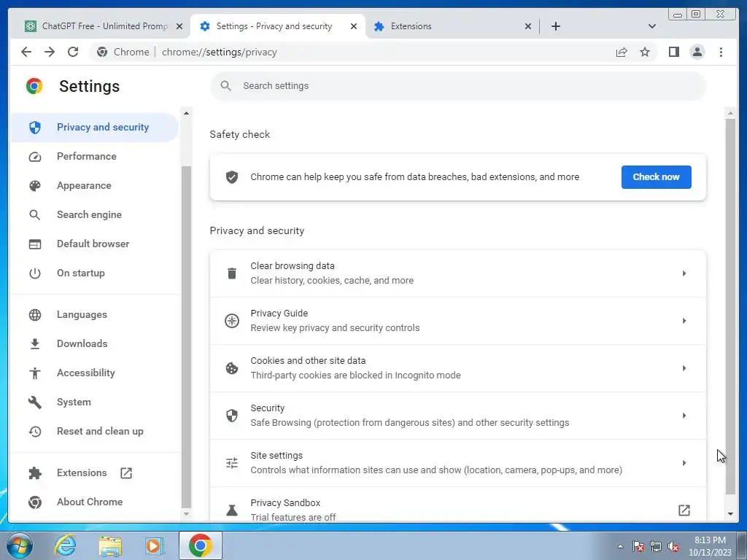Viewport: 747px width, 560px height.
Task: Click the browser forward arrow
Action: [50, 52]
